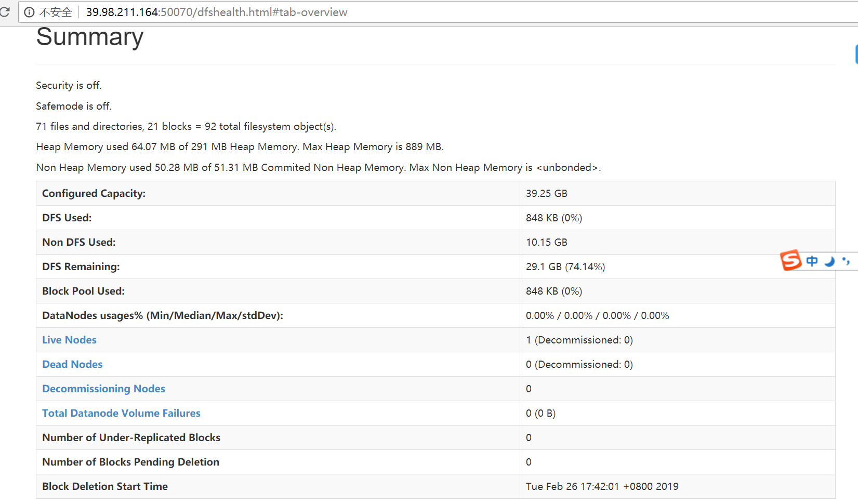
Task: Toggle the 中 Chinese/English input mode
Action: pos(812,261)
